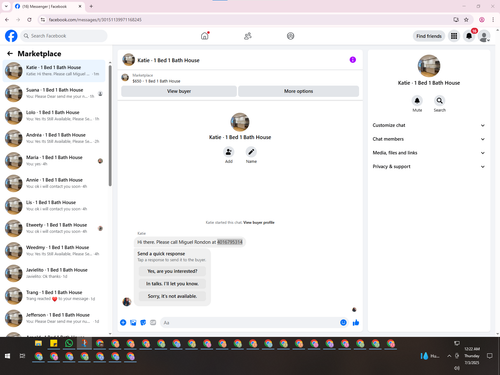Expand the Customize chat section
500x375 pixels.
pyautogui.click(x=429, y=125)
